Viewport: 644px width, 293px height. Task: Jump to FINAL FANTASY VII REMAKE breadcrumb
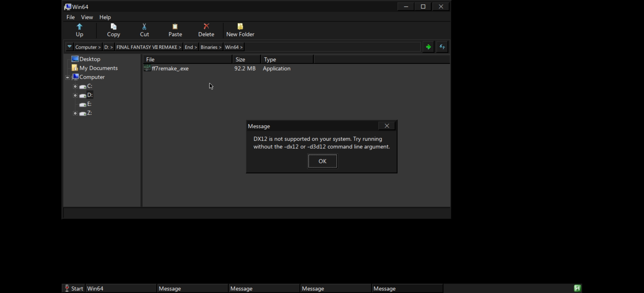[149, 47]
